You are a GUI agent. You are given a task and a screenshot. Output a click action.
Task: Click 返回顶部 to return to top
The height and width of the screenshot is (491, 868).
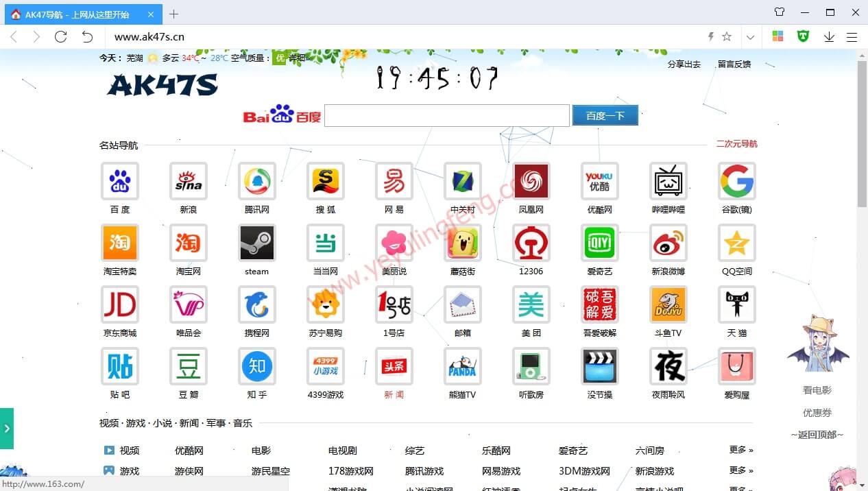coord(817,434)
